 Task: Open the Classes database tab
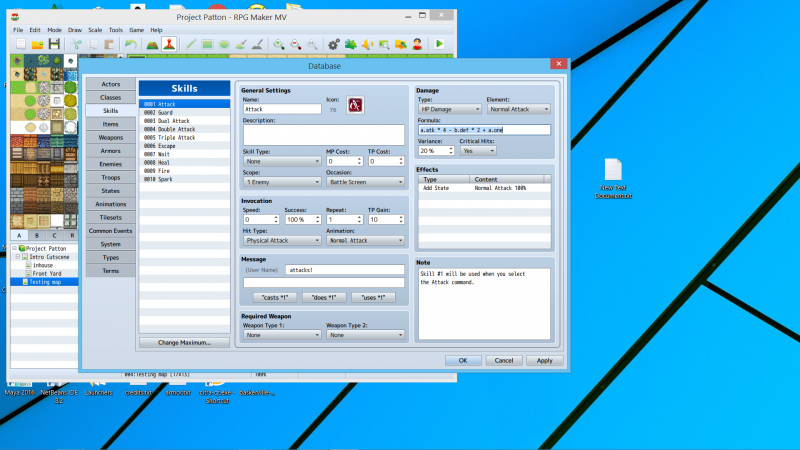[111, 97]
